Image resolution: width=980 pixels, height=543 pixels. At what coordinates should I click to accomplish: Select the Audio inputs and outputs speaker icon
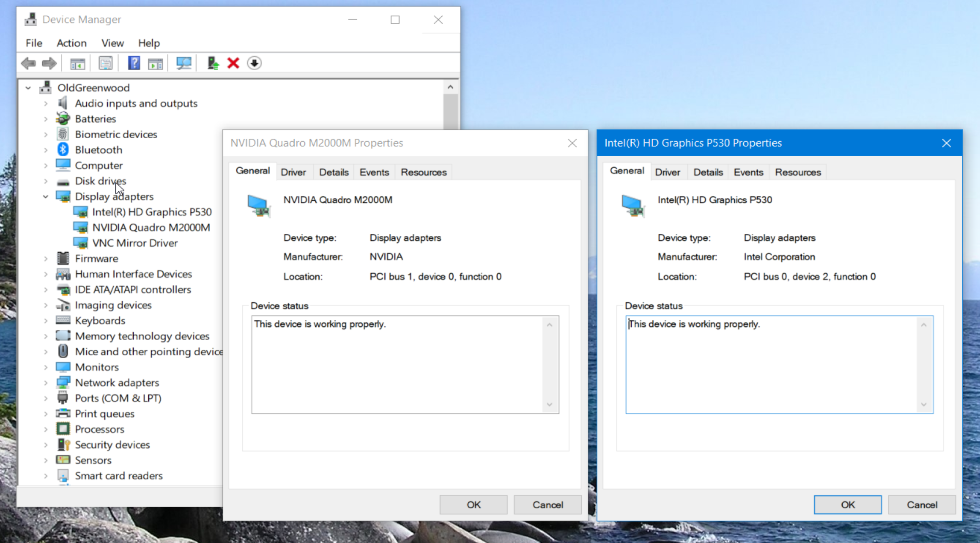(63, 103)
